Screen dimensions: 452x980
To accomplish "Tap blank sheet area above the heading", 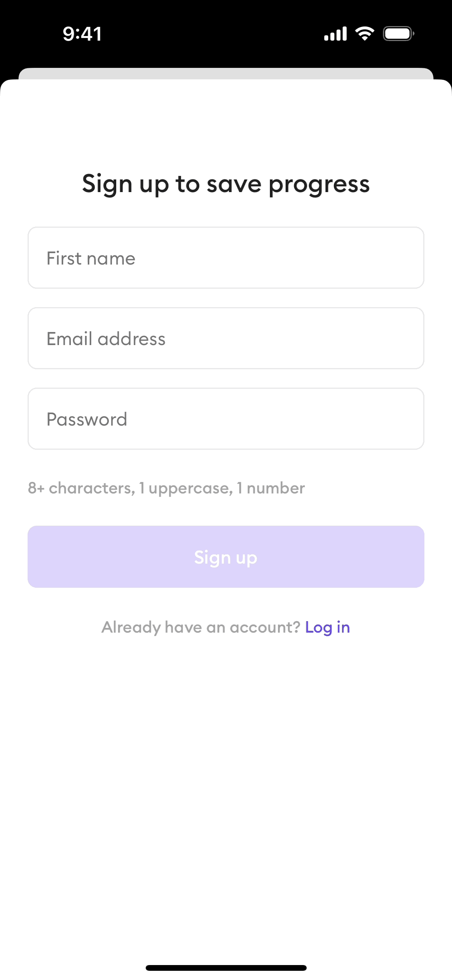I will click(x=226, y=123).
